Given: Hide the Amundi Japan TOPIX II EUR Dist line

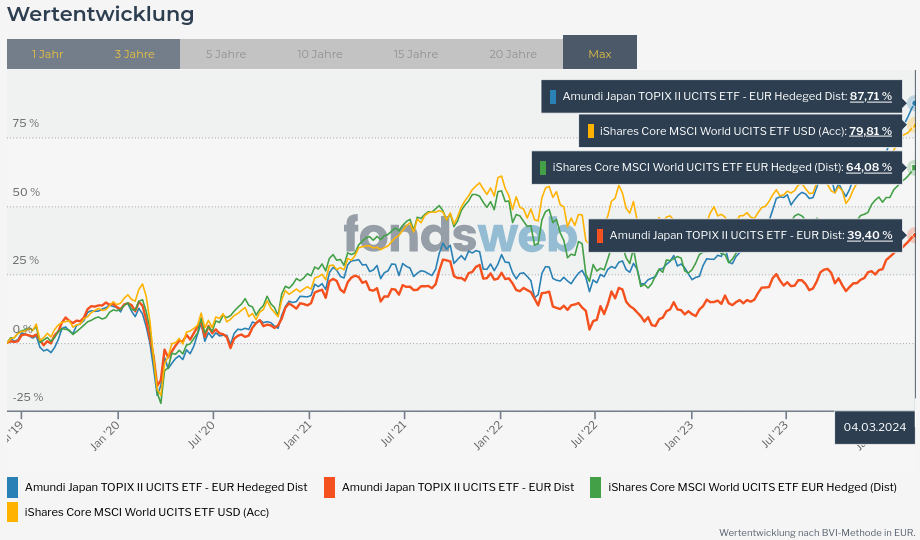Looking at the screenshot, I should 458,487.
